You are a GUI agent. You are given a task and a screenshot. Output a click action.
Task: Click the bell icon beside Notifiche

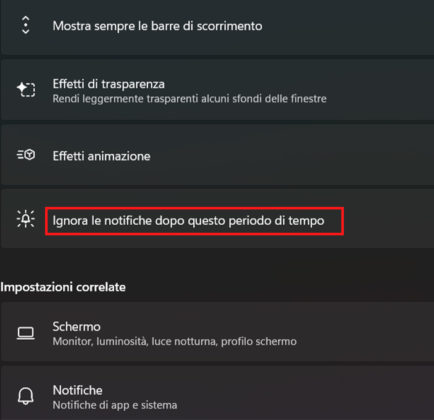26,396
